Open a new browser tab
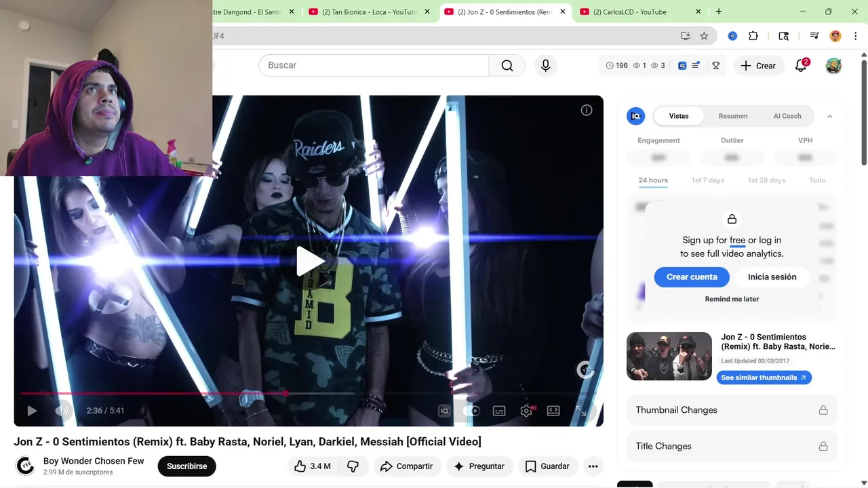The width and height of the screenshot is (868, 488). (719, 12)
